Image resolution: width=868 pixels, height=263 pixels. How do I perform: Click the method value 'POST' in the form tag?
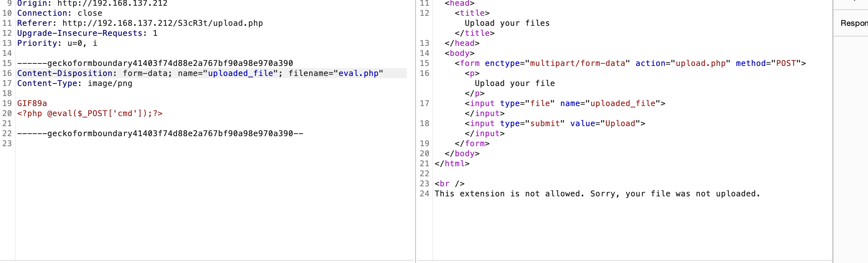click(x=786, y=63)
